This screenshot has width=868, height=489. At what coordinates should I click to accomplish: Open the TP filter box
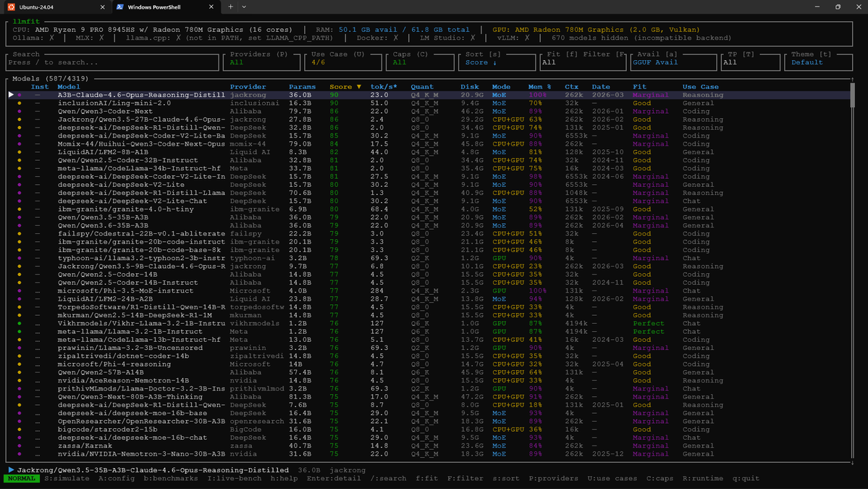click(749, 62)
